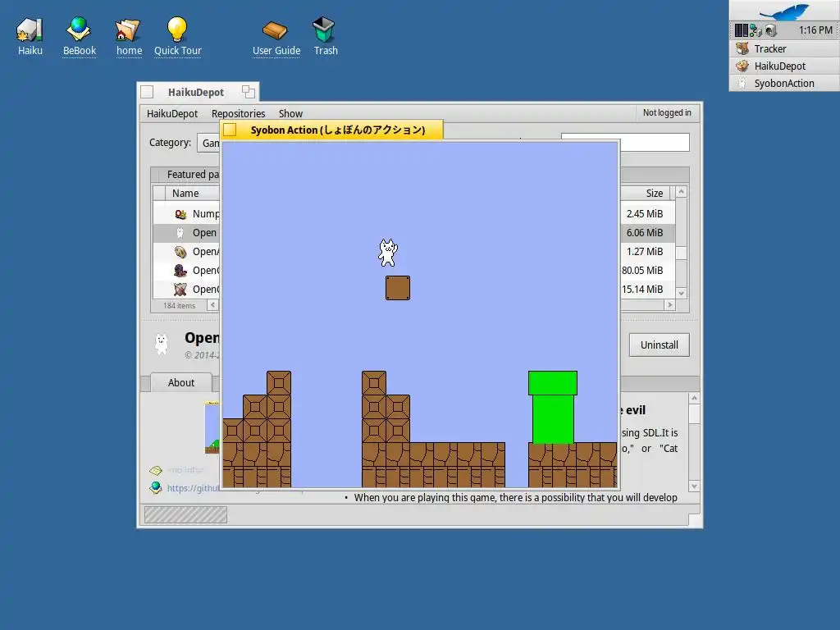Click the package icon of the 80.05 MiB row
Screen dimensions: 840x630
(x=180, y=270)
